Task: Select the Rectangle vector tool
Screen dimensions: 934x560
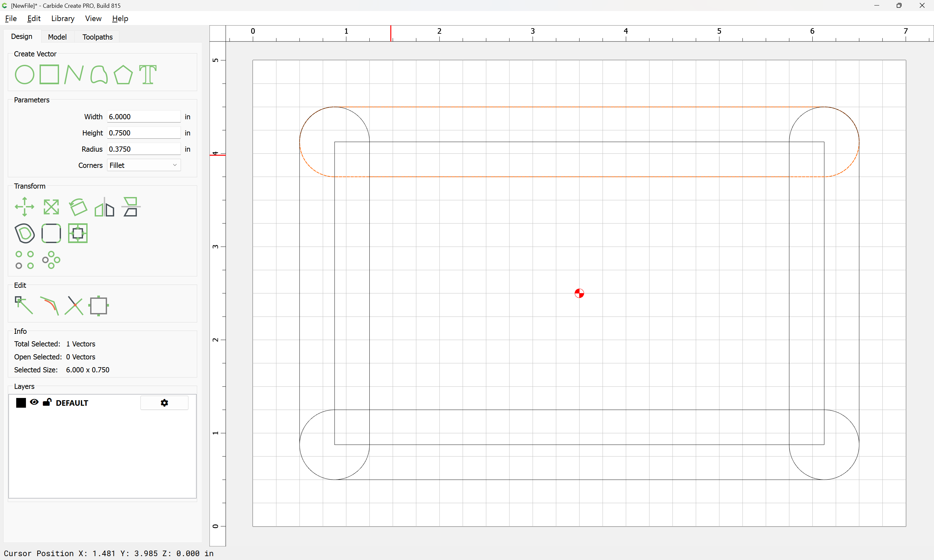Action: pyautogui.click(x=49, y=74)
